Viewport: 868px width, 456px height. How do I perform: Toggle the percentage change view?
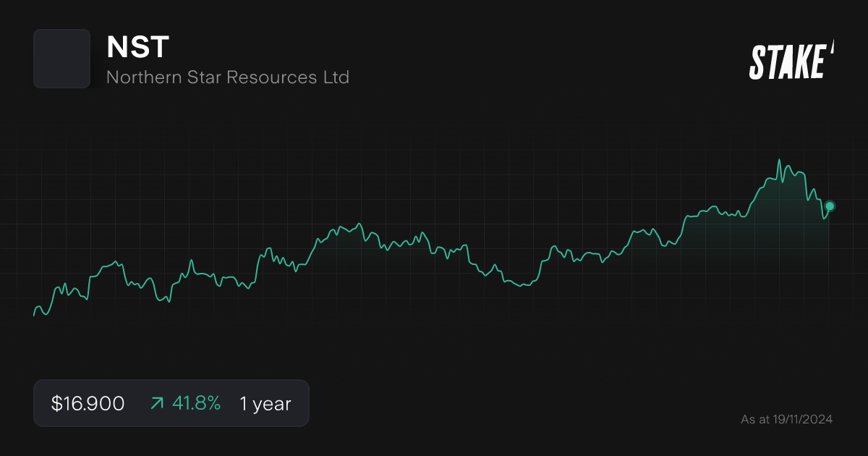pos(197,403)
